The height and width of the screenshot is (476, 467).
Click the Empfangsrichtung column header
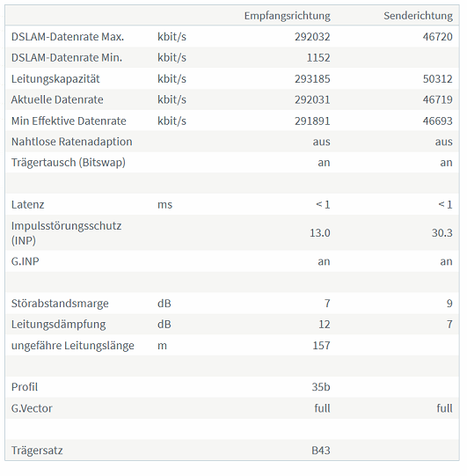[287, 16]
